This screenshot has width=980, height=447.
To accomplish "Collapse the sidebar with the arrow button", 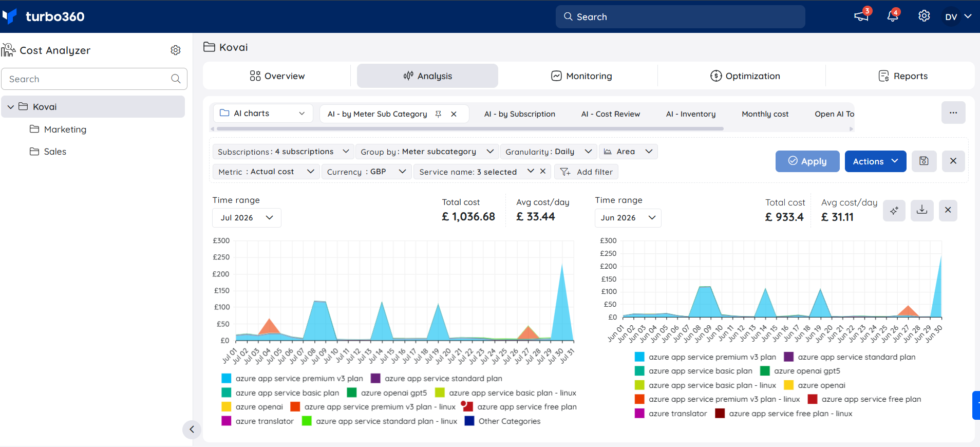I will 192,430.
